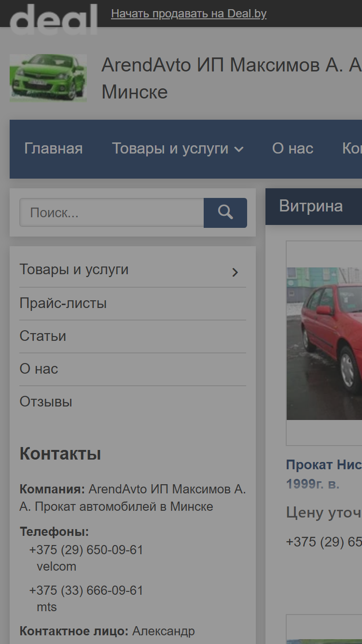This screenshot has height=644, width=362.
Task: Click product card phone '+375 (29) 65...'
Action: (324, 542)
